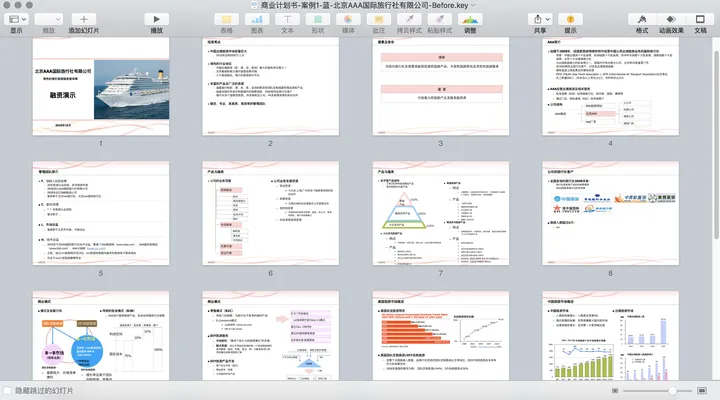Enable the 隐藏跳过的幻灯片 checkbox
720x400 pixels.
pos(8,390)
